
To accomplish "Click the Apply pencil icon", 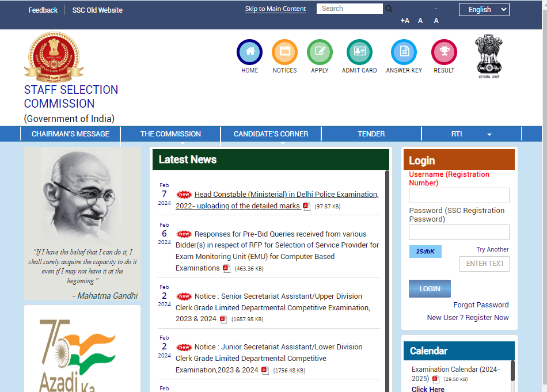I will tap(320, 52).
